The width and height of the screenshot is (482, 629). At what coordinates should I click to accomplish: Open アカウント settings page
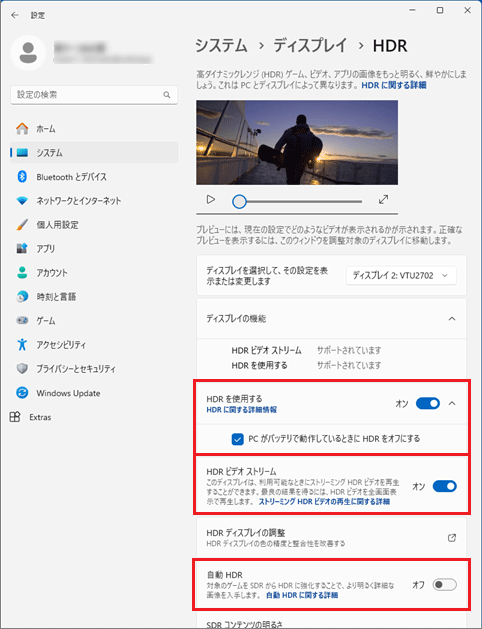coord(94,272)
